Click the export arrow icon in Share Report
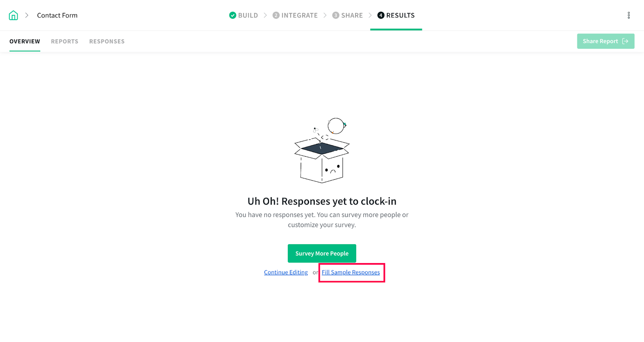This screenshot has width=644, height=342. coord(625,41)
